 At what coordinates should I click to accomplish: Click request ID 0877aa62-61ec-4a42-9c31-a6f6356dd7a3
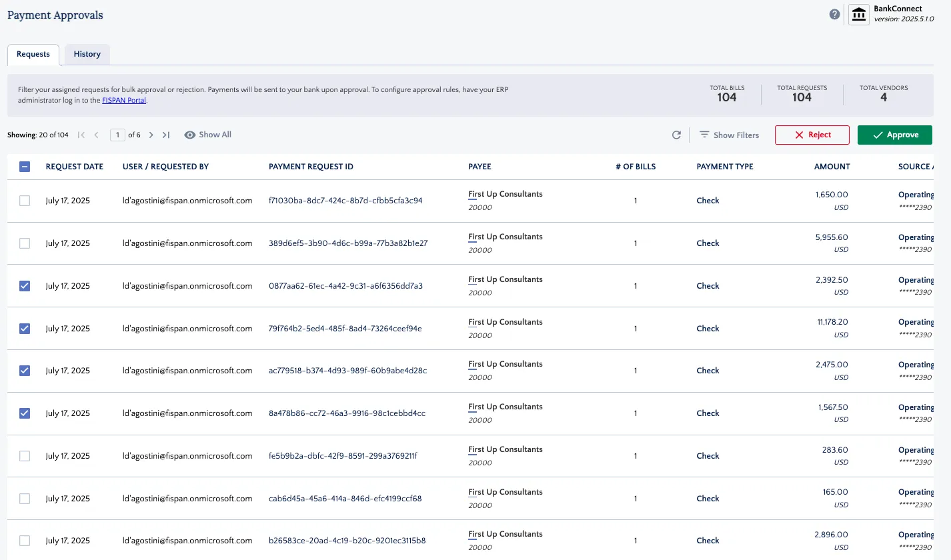[345, 286]
